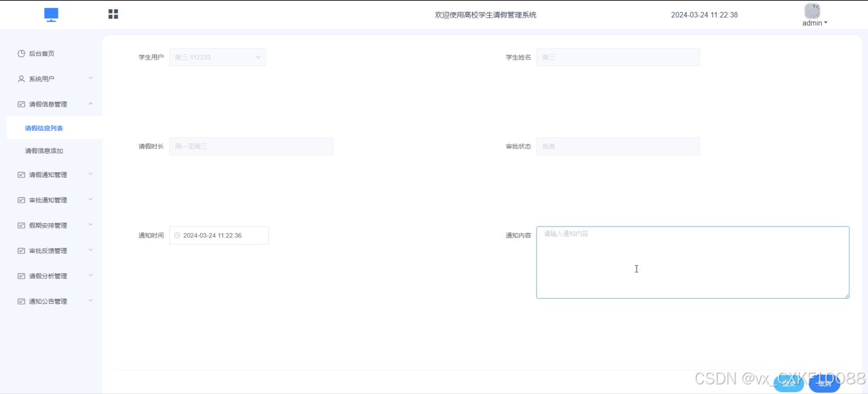The image size is (868, 394).
Task: Expand the 系统用户 menu chevron
Action: [x=90, y=78]
